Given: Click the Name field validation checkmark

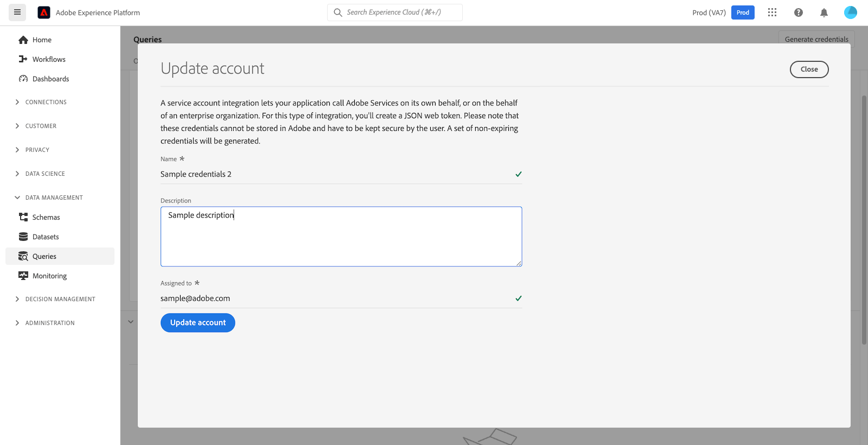Looking at the screenshot, I should tap(519, 174).
